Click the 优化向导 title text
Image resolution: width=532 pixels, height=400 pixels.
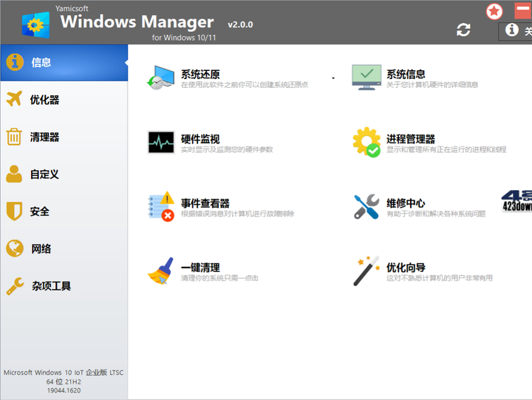pyautogui.click(x=406, y=267)
